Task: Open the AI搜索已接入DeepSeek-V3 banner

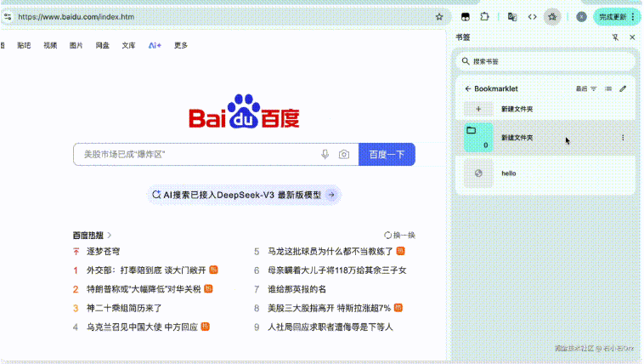Action: coord(244,195)
